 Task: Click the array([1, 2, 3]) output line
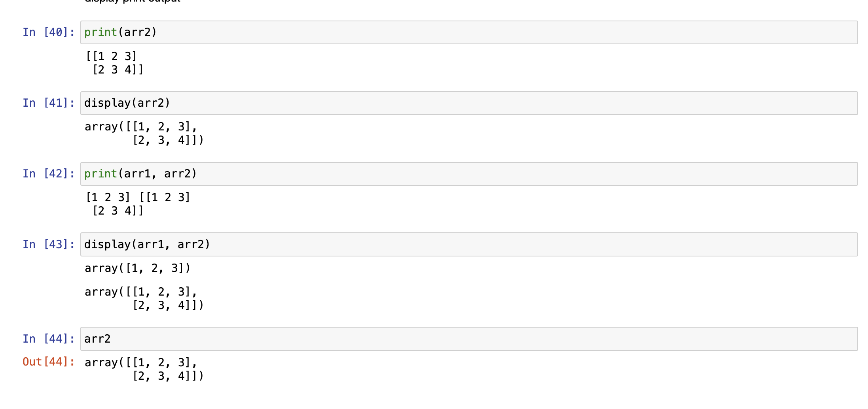click(138, 268)
